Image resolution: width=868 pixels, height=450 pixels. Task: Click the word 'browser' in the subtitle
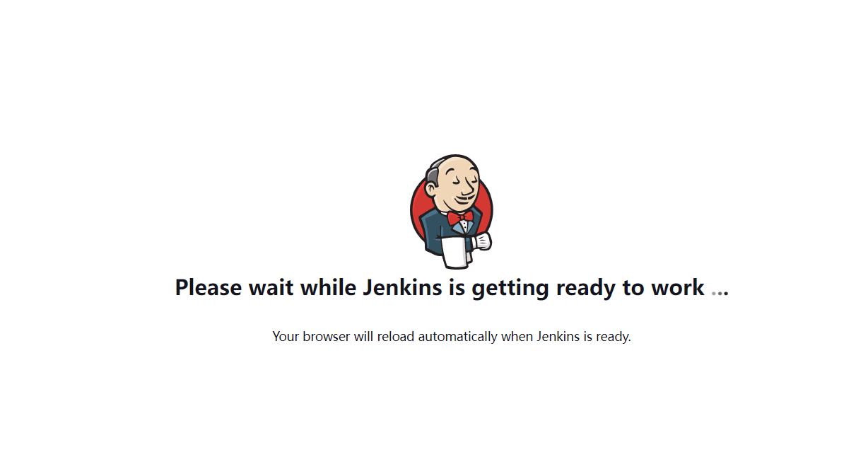point(327,337)
